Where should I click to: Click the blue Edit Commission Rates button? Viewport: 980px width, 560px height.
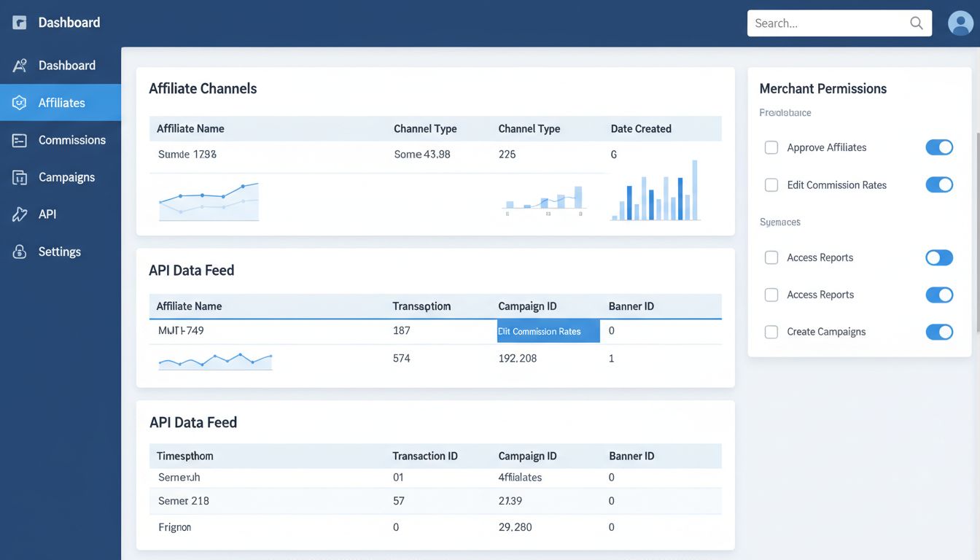548,331
